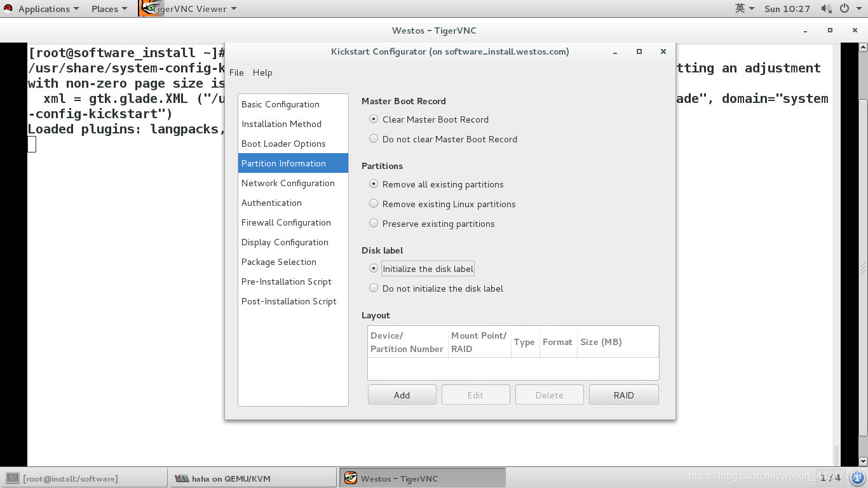
Task: Select Network Configuration in the sidebar
Action: point(293,183)
